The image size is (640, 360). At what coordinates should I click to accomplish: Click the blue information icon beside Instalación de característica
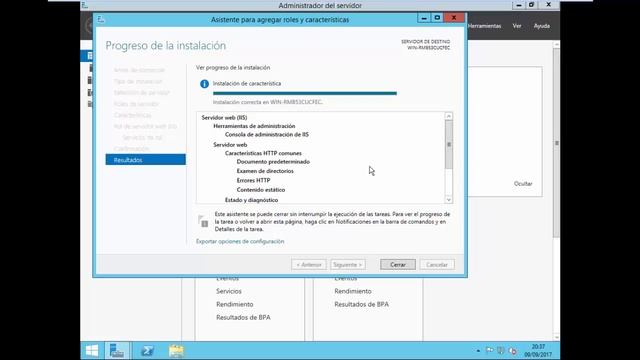[x=204, y=84]
